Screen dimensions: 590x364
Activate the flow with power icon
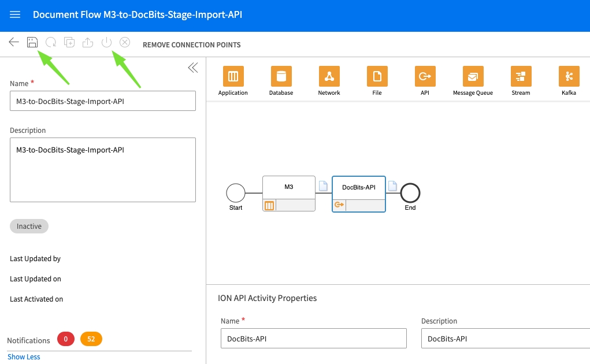(106, 42)
